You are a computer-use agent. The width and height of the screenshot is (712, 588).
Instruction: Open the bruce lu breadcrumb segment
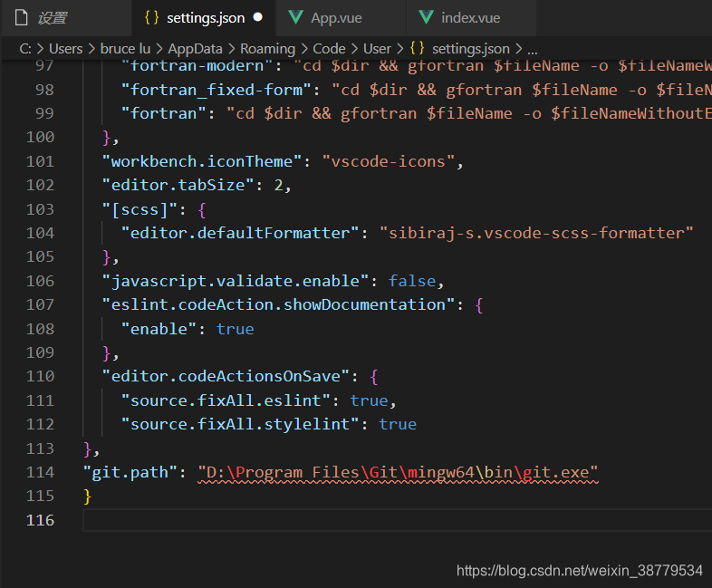pos(125,49)
